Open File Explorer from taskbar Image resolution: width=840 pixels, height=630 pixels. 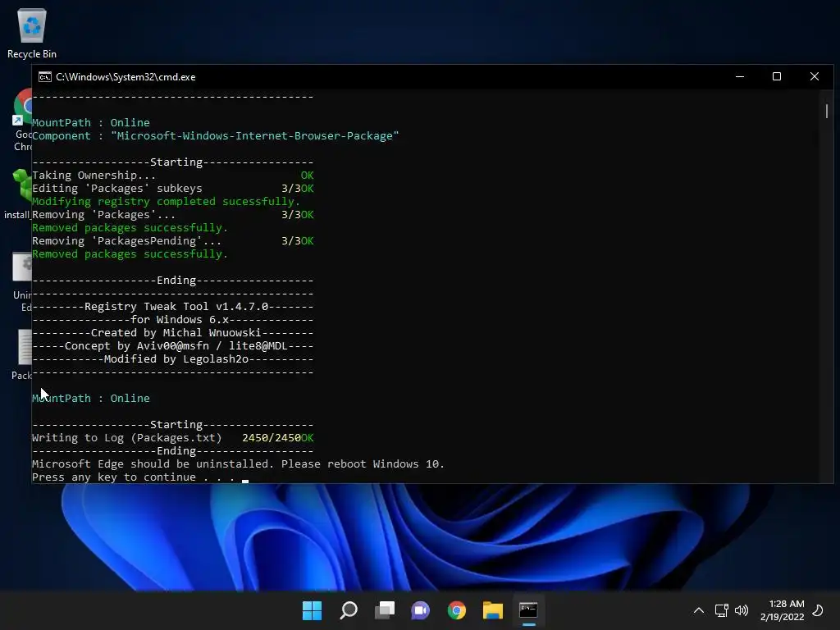(492, 610)
